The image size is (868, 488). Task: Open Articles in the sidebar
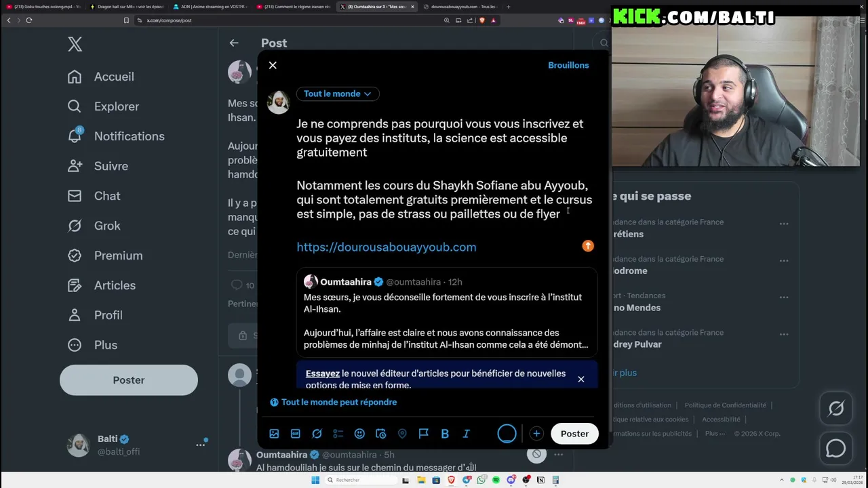[x=102, y=285]
